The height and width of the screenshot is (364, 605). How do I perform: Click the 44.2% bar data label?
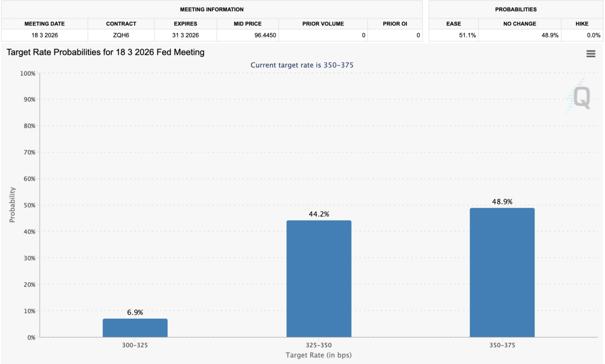(x=319, y=214)
